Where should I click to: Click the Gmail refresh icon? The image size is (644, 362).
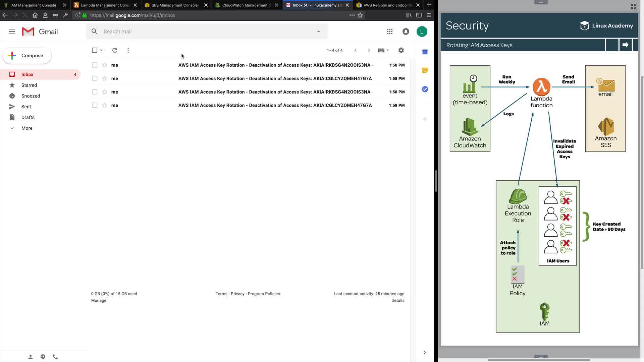115,50
